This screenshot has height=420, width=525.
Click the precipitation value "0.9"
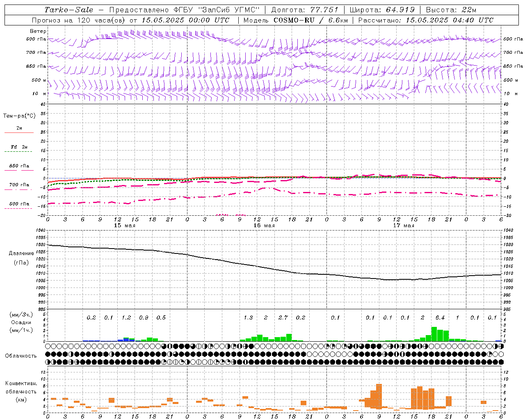144,317
